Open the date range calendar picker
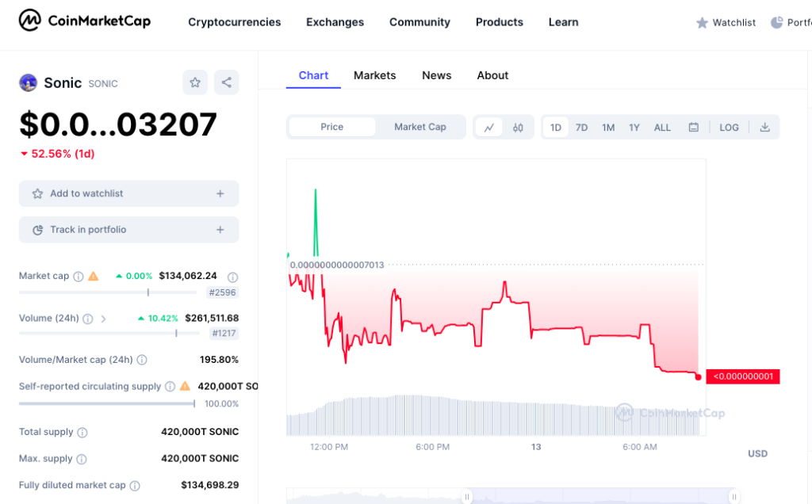 [692, 127]
